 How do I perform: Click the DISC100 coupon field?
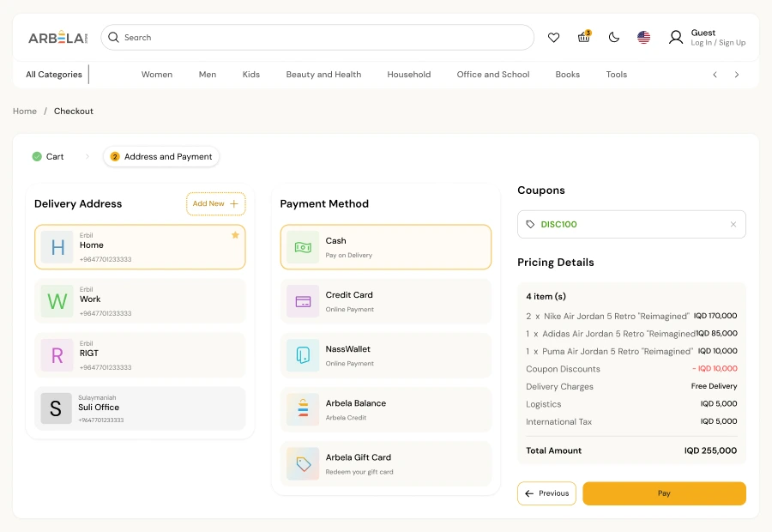[x=631, y=225]
